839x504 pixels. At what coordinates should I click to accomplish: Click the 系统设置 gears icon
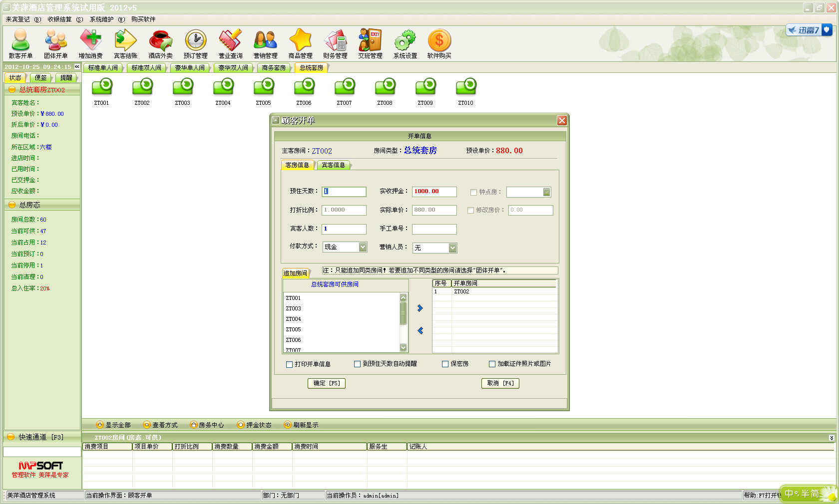tap(405, 44)
